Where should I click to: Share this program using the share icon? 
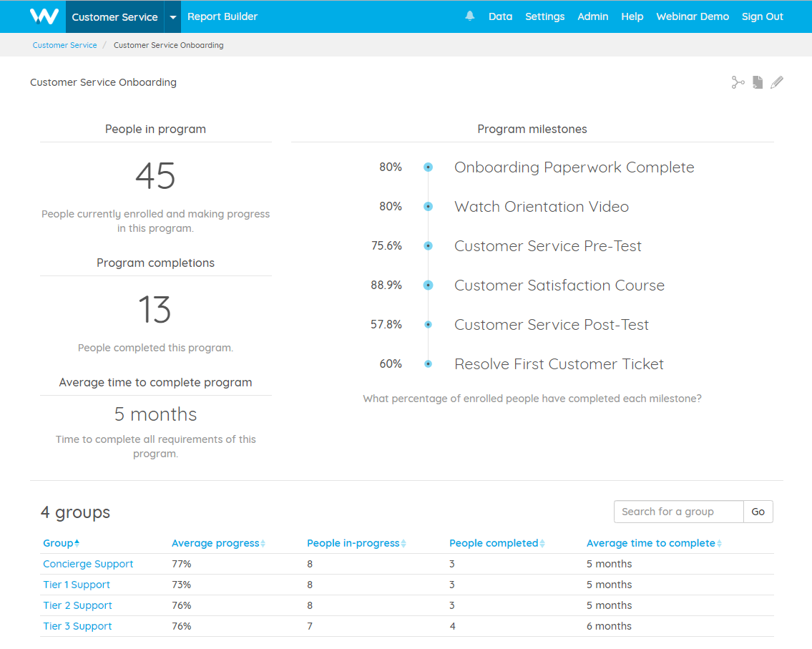coord(738,82)
